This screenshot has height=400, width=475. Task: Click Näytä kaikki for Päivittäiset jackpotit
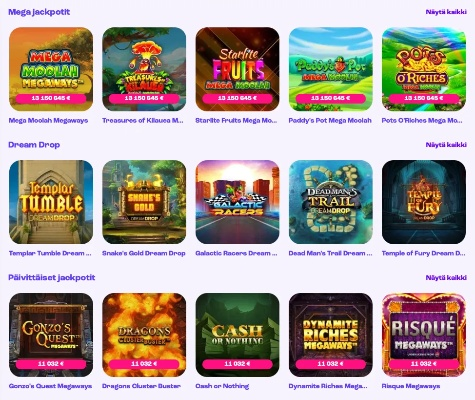click(x=446, y=278)
